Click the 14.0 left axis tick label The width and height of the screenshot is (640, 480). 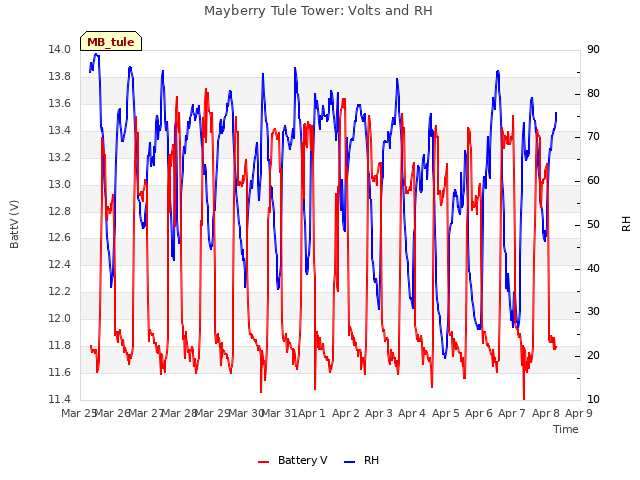click(60, 50)
